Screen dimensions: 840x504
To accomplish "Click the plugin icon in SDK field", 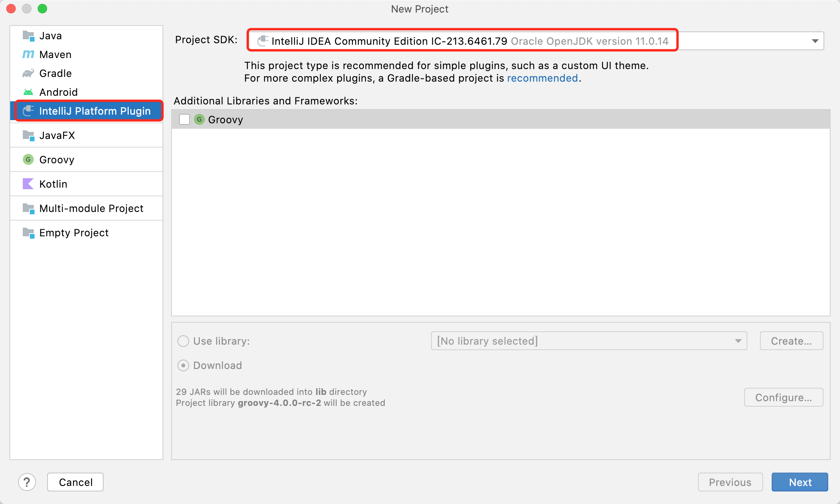I will [x=263, y=41].
